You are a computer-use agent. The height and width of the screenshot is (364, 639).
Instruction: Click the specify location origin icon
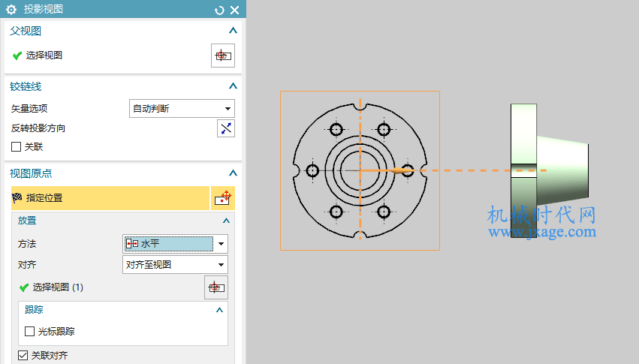coord(222,198)
